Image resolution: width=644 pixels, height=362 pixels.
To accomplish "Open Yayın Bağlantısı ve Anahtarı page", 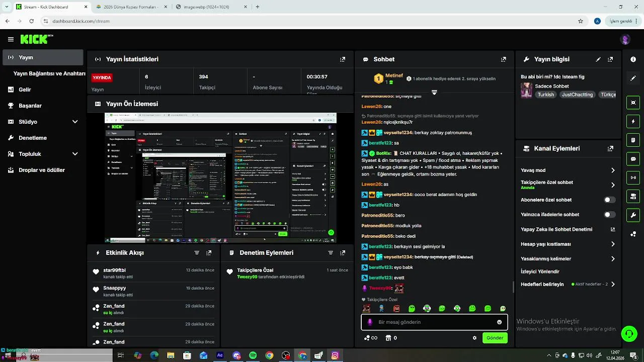I will 49,73.
